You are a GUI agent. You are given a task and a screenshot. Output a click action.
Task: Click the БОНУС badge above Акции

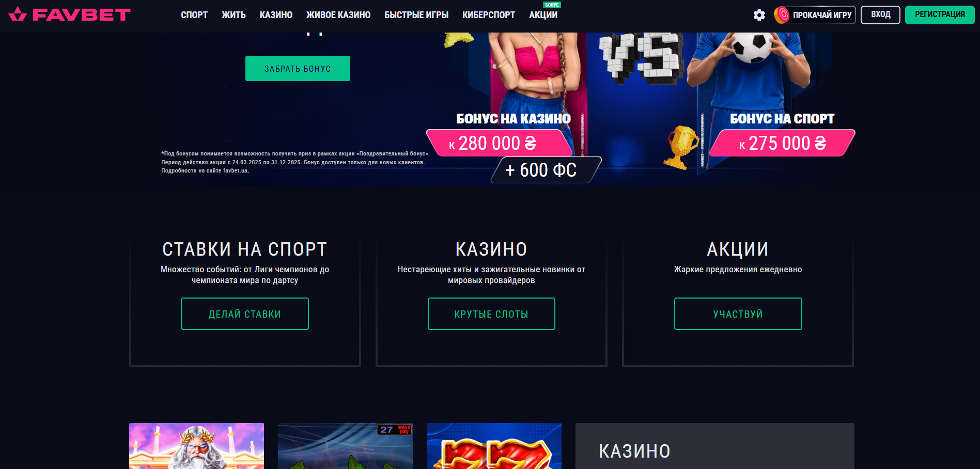552,5
